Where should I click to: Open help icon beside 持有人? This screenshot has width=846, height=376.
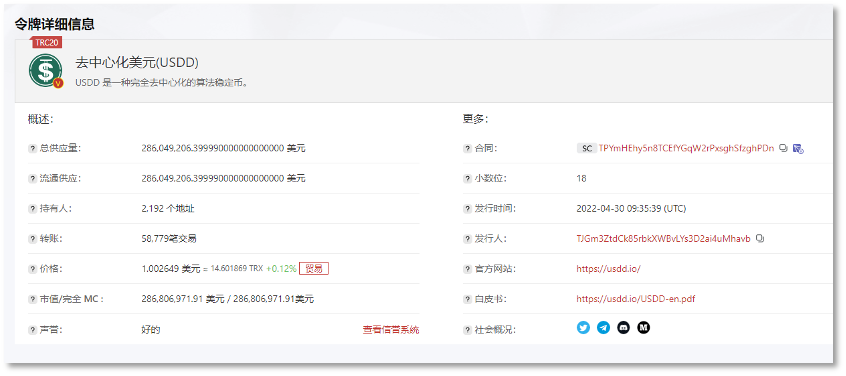click(32, 209)
